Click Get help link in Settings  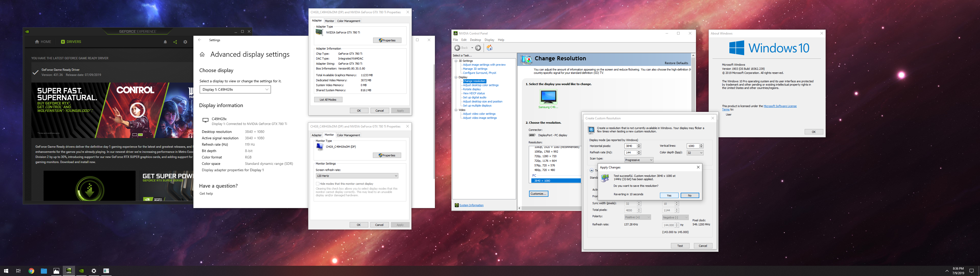click(x=206, y=194)
